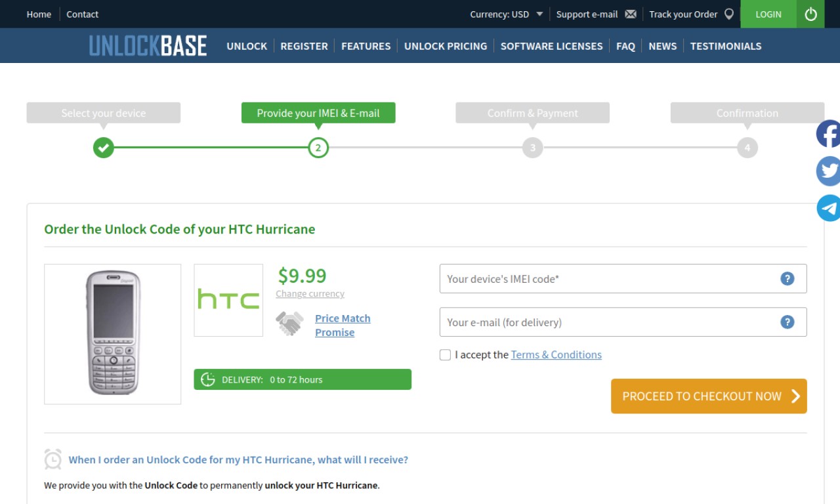Click the alarm clock icon beside the question
The image size is (840, 504).
coord(53,459)
